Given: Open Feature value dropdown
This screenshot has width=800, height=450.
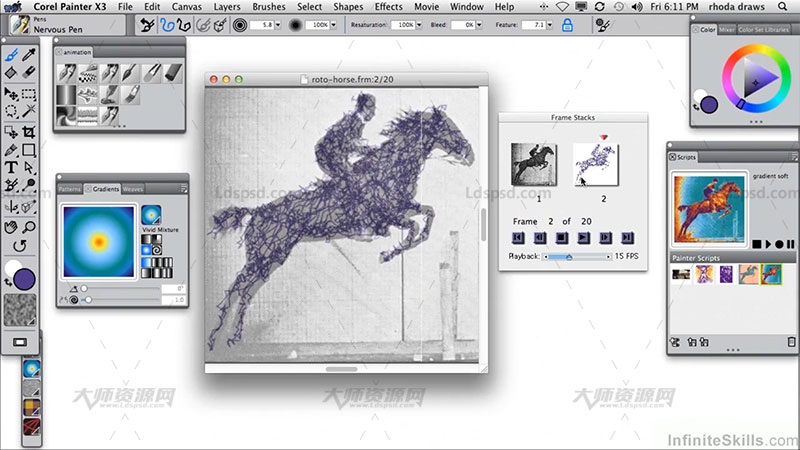Looking at the screenshot, I should [549, 25].
